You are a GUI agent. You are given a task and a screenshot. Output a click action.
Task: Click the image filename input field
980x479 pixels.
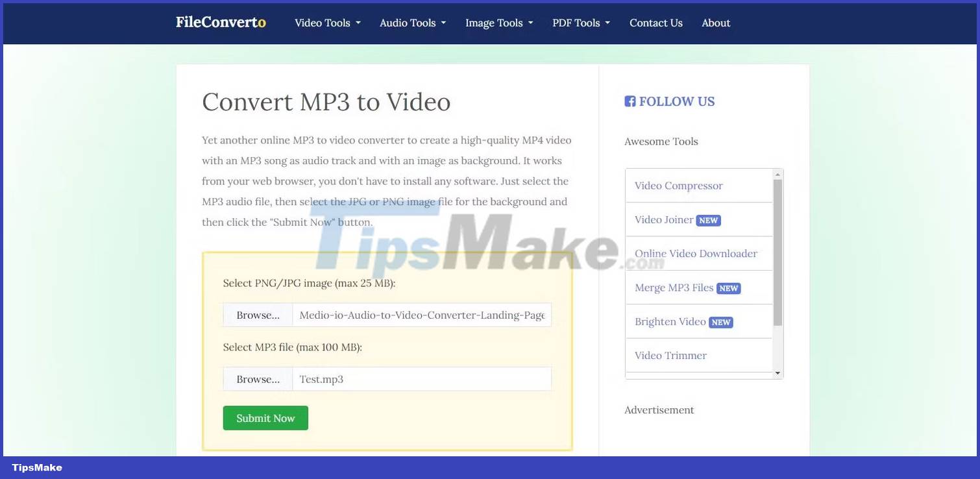coord(421,314)
